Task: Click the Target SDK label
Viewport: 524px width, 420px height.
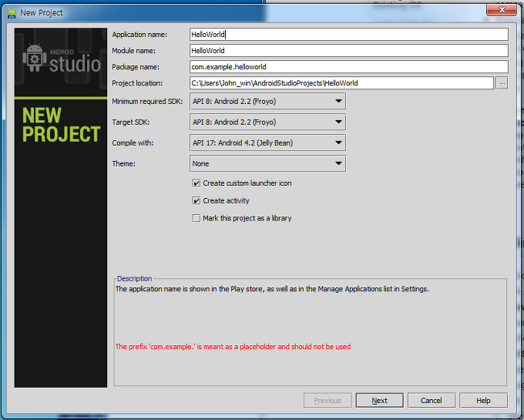Action: click(x=131, y=122)
